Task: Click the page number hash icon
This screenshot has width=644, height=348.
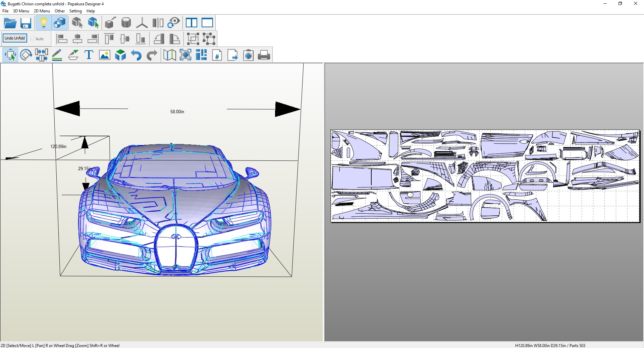Action: (x=217, y=55)
